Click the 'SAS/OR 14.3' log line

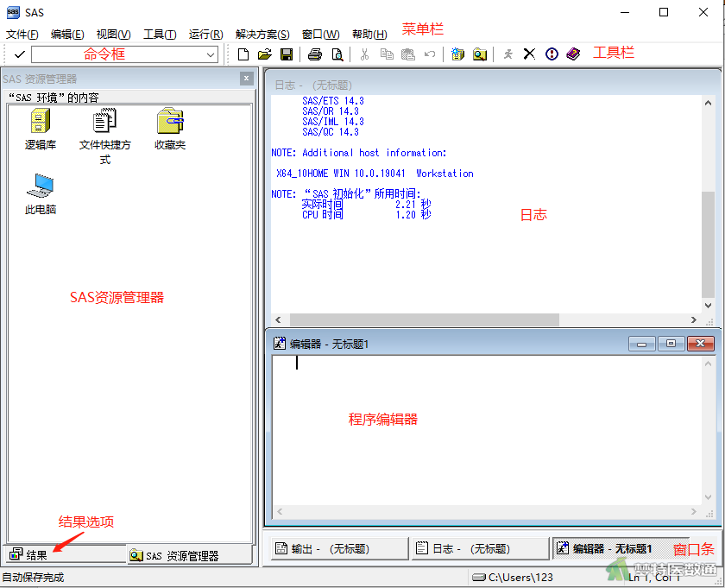(x=330, y=111)
